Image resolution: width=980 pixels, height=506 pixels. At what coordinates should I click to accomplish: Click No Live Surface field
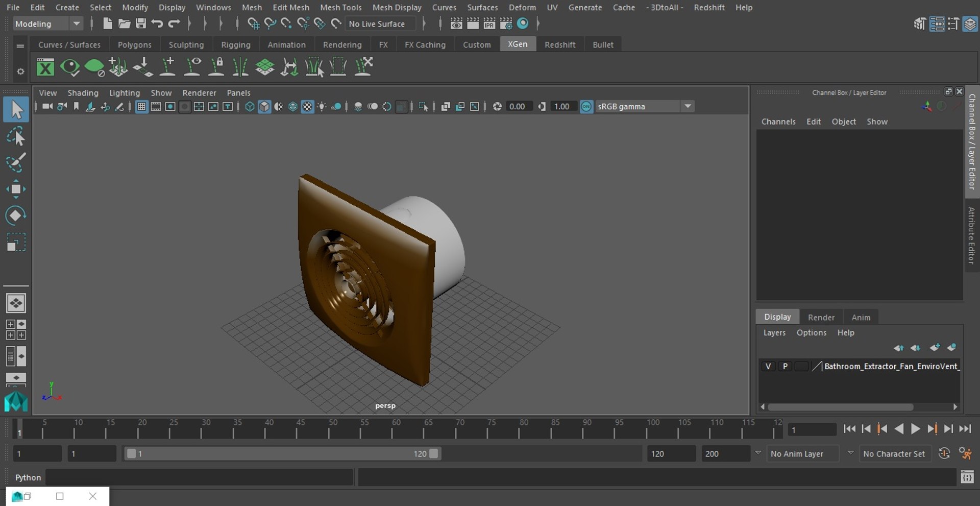(380, 23)
